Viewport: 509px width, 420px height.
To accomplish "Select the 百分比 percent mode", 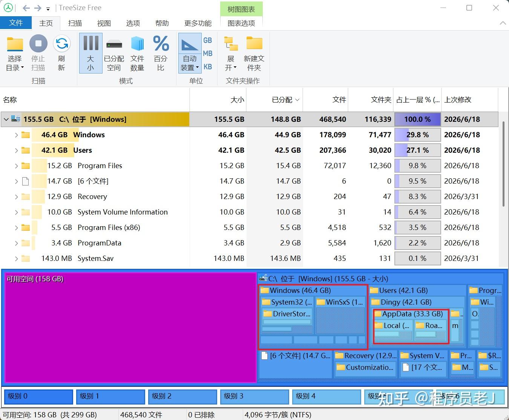I will point(161,53).
